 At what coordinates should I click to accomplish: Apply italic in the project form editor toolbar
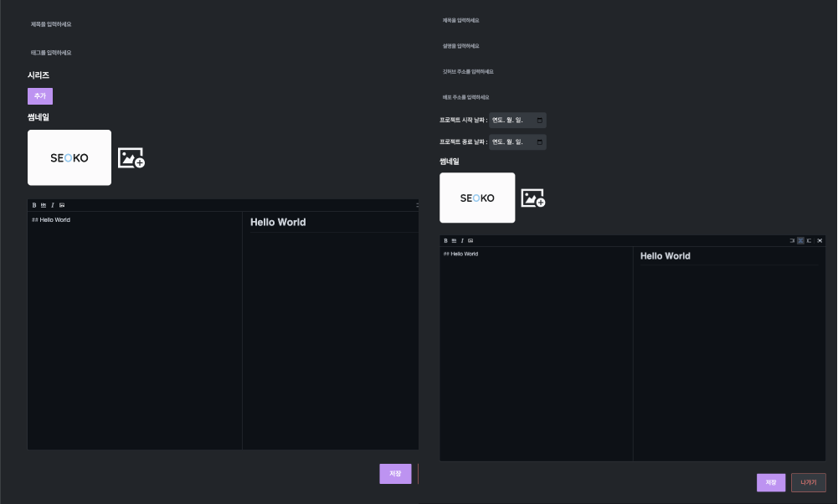(462, 240)
